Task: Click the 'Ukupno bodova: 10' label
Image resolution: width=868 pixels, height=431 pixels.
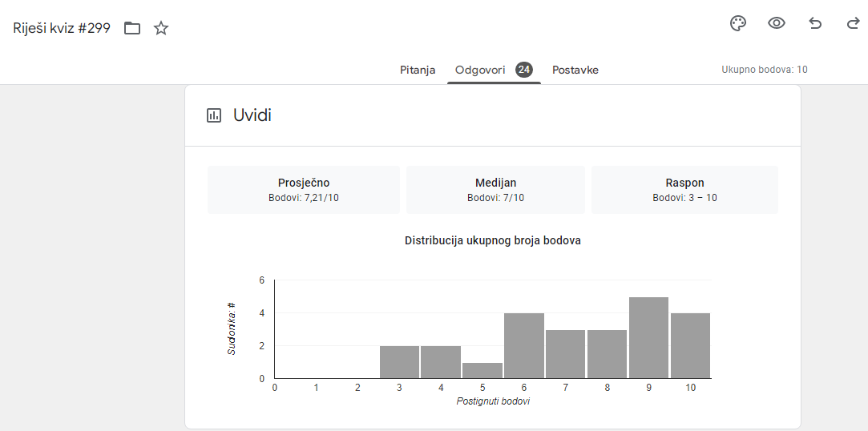Action: point(765,70)
